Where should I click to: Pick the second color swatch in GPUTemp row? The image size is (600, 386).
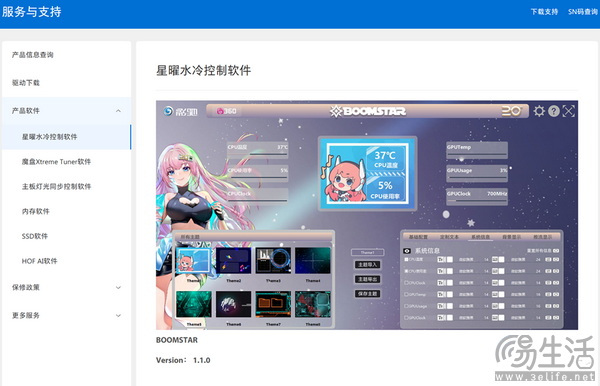501,295
